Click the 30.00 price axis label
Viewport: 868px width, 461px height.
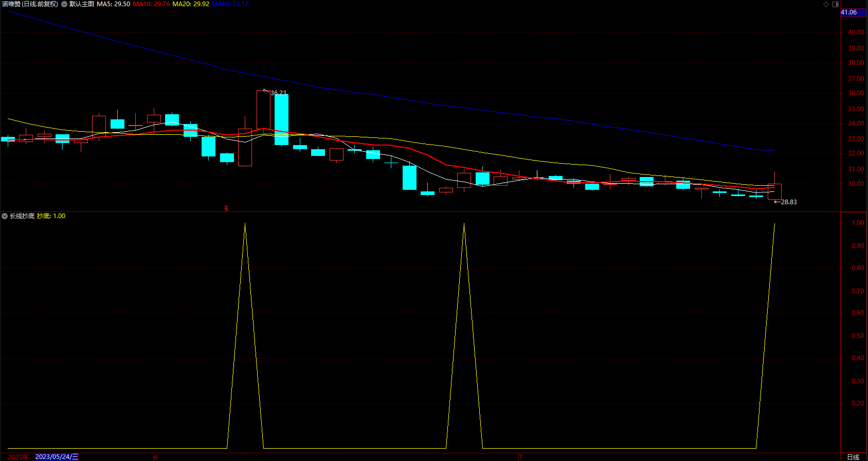856,184
